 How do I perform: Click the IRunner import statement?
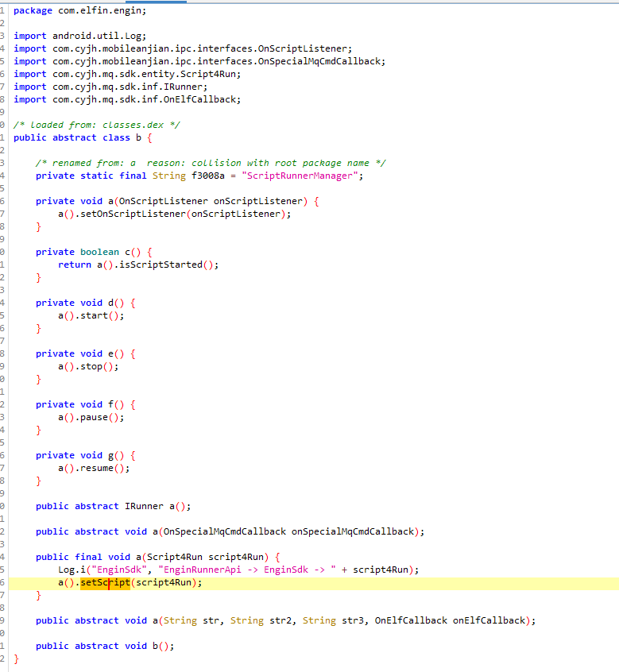click(x=110, y=87)
